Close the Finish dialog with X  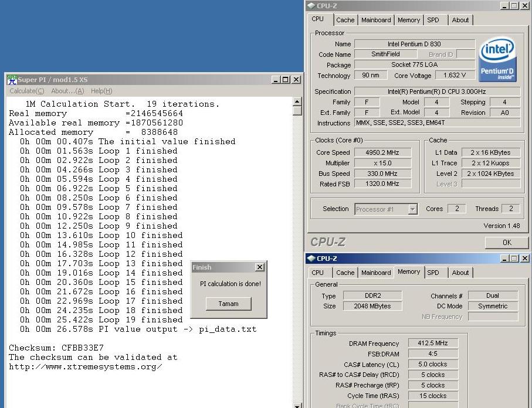tap(260, 267)
